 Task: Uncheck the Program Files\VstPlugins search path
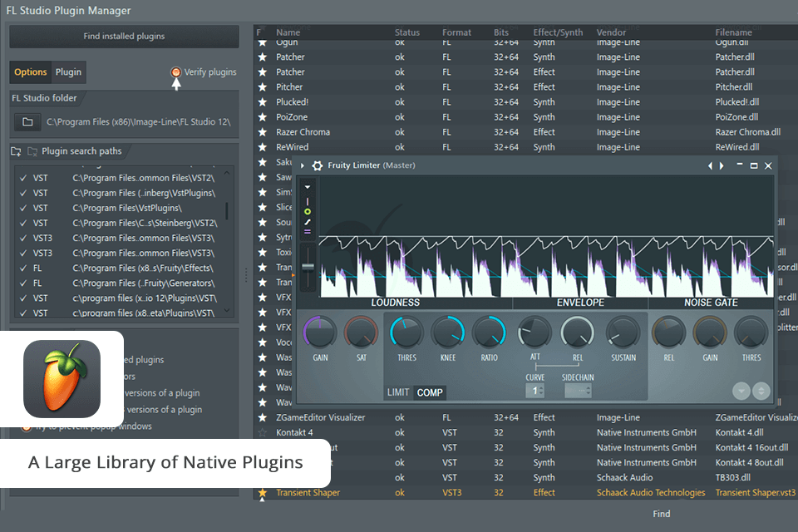point(23,208)
